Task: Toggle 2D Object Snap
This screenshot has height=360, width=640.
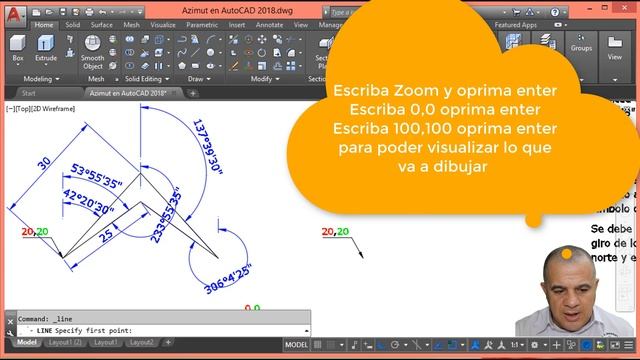Action: pyautogui.click(x=452, y=345)
